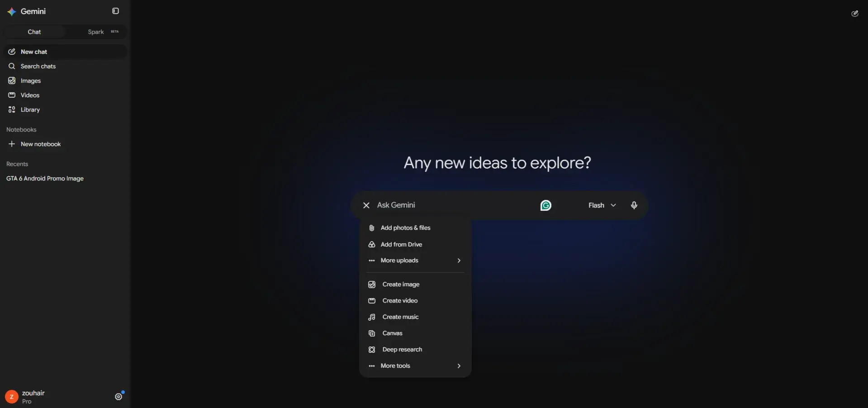Select Create image
Viewport: 868px width, 408px height.
pyautogui.click(x=415, y=284)
